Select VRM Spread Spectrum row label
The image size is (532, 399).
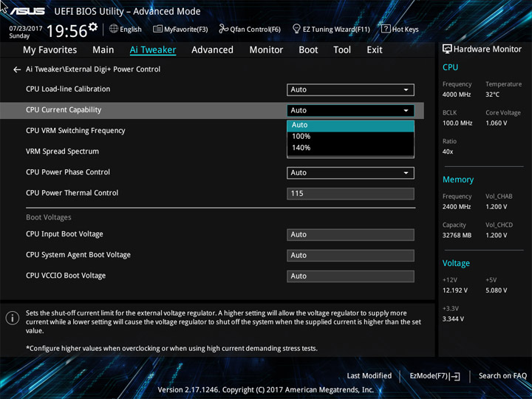pos(62,151)
